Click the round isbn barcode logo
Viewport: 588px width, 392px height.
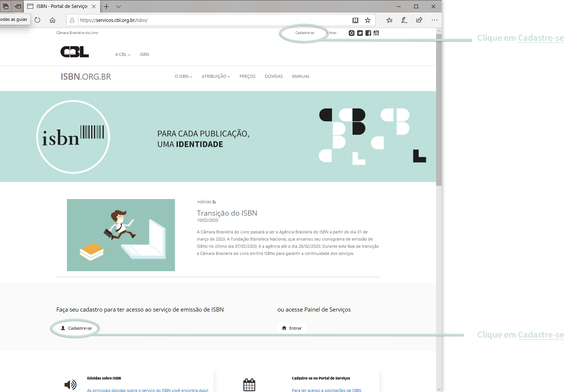tap(73, 137)
